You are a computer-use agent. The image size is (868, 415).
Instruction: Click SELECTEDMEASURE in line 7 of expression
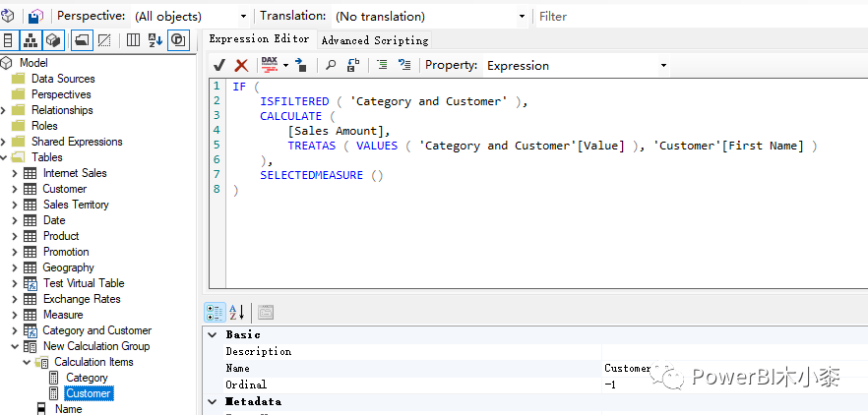pos(312,175)
